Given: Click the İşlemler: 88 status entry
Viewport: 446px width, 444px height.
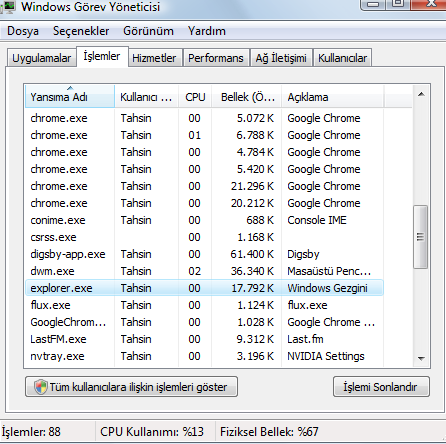Looking at the screenshot, I should click(31, 432).
